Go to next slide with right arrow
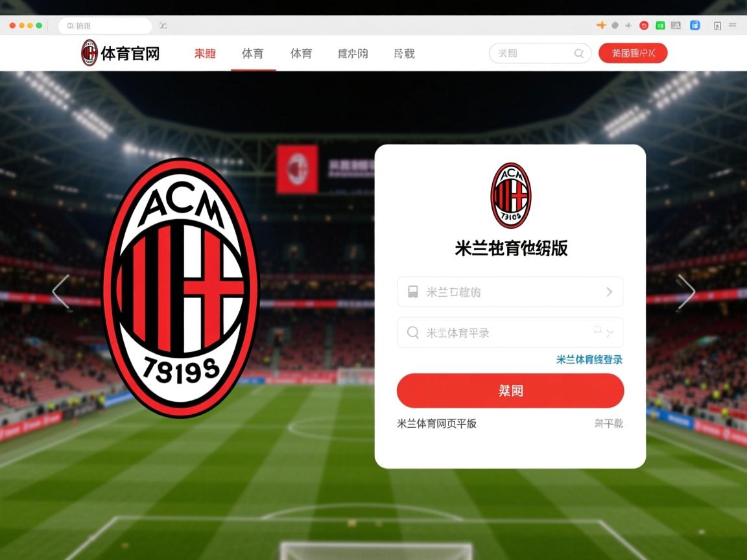Screen dimensions: 747x560 coord(686,292)
